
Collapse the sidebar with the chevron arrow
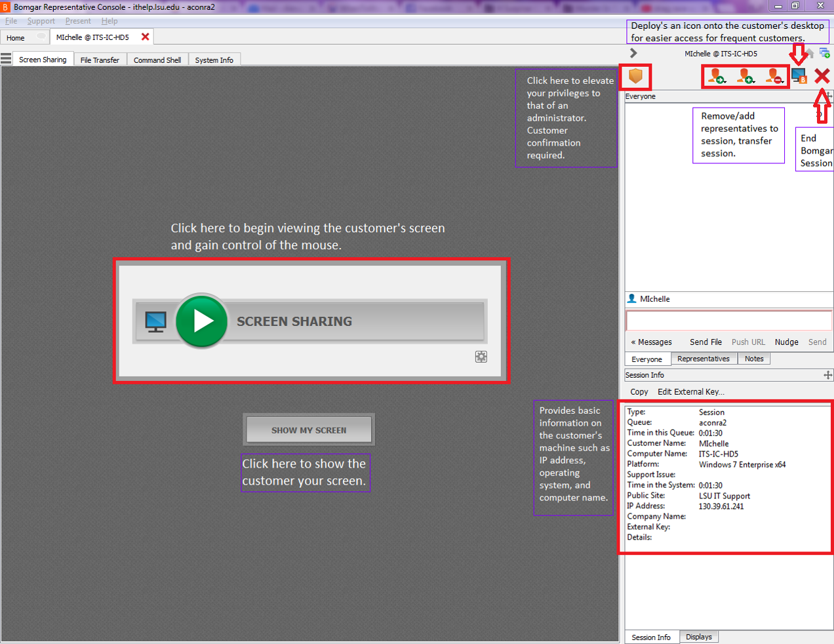[633, 52]
